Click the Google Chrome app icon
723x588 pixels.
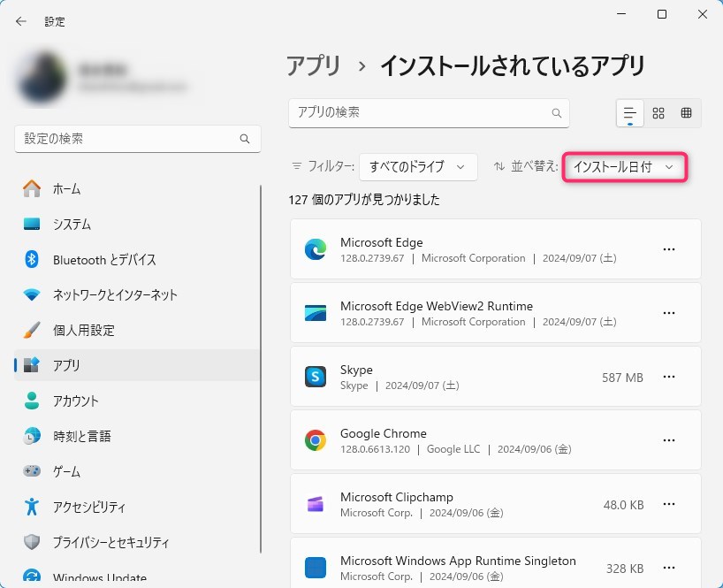[x=316, y=441]
